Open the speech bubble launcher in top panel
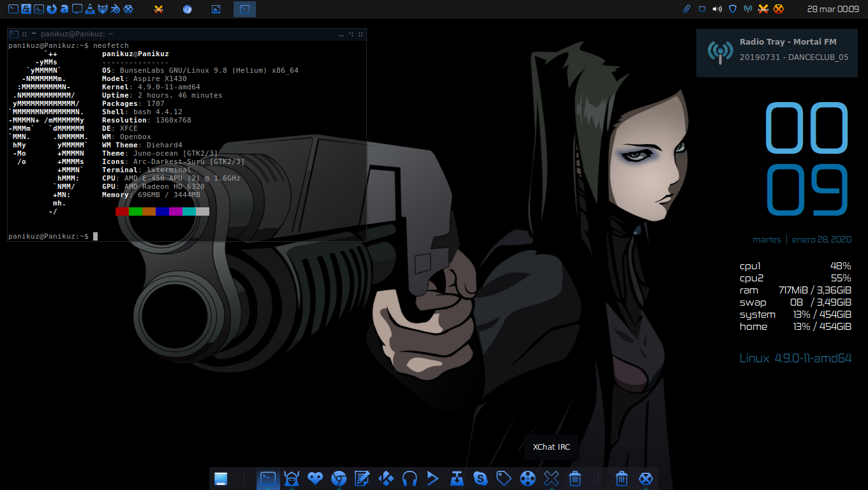The width and height of the screenshot is (868, 490). [77, 9]
